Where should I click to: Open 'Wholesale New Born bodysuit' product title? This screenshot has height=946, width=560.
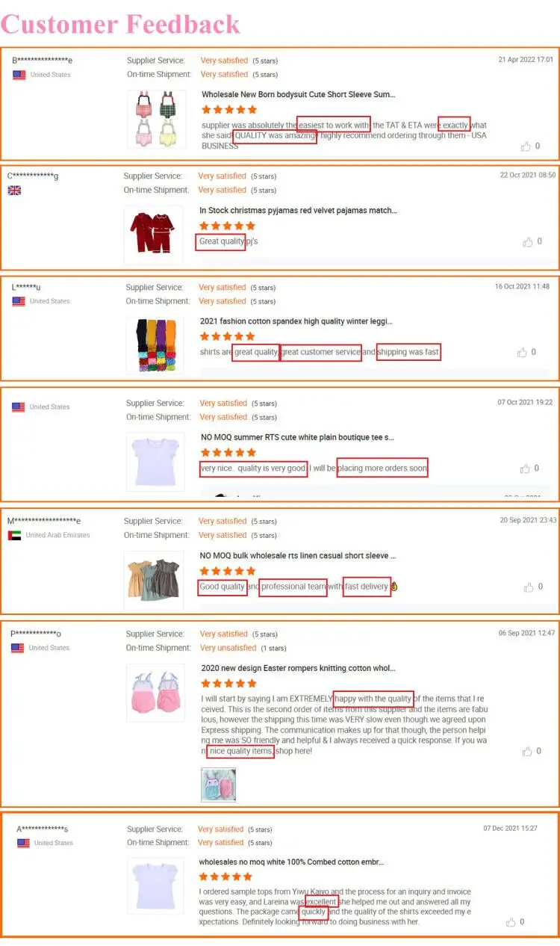point(298,95)
